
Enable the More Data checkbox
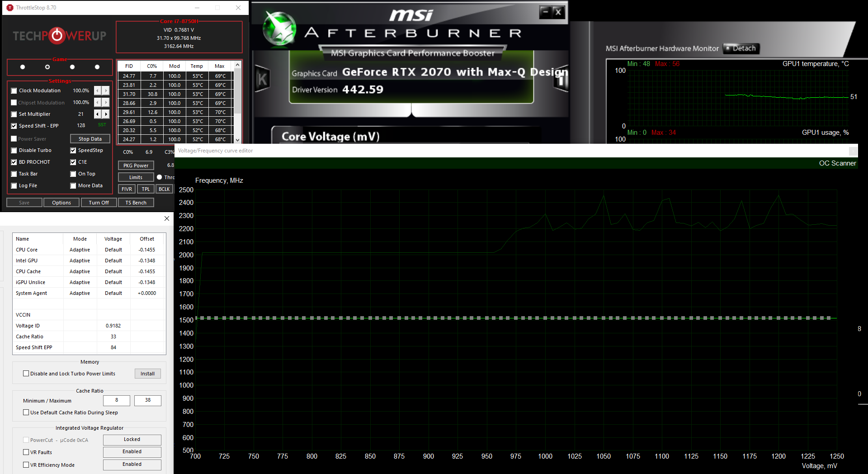coord(73,185)
